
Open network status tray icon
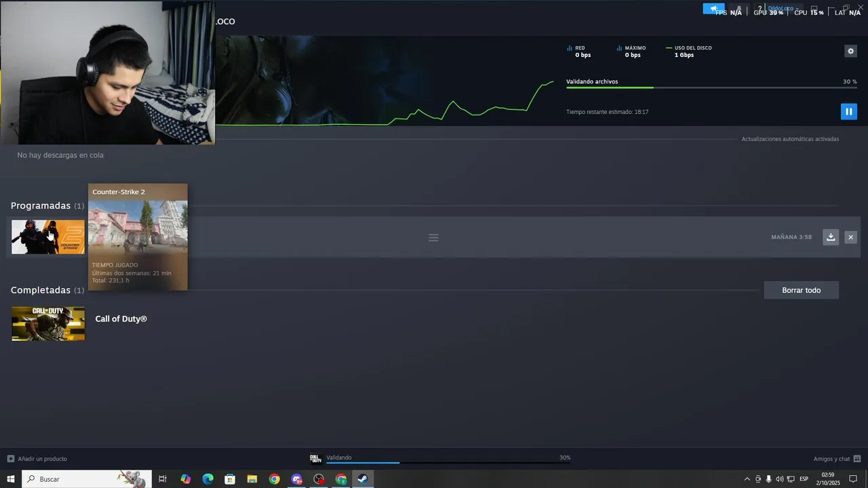click(x=791, y=479)
